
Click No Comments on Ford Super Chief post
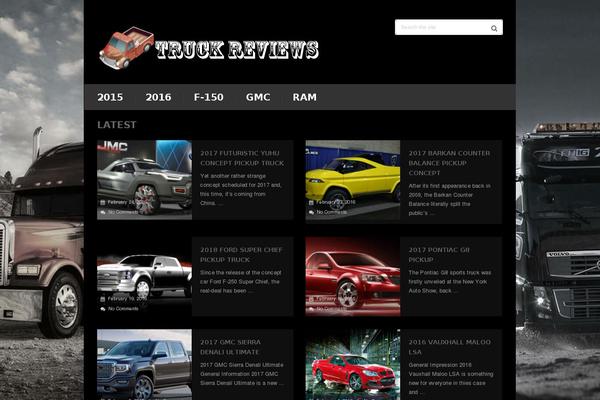tap(123, 309)
